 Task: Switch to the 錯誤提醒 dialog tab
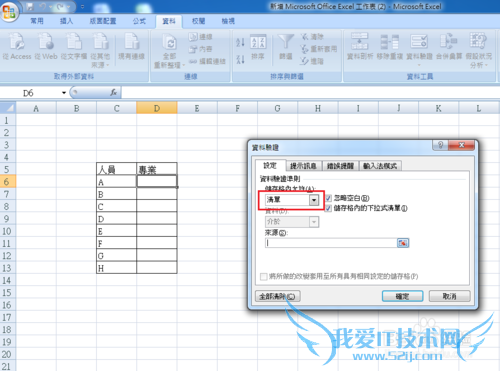pyautogui.click(x=340, y=166)
